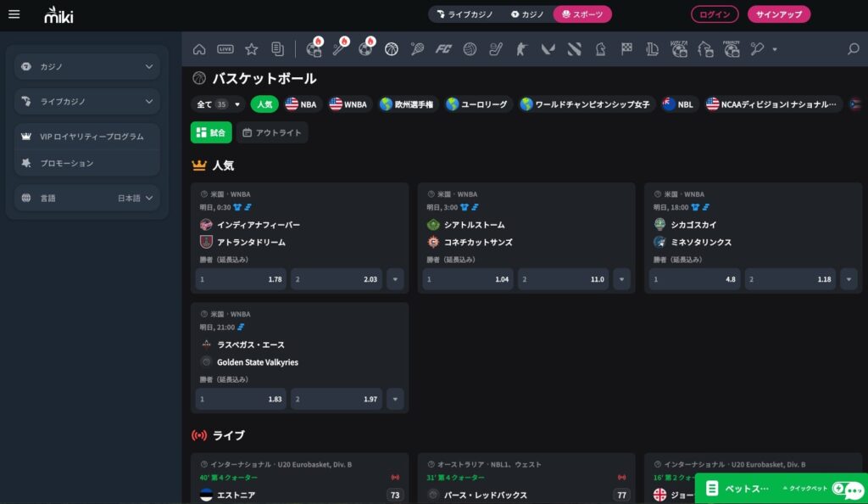
Task: Open the hamburger menu beside the miki logo
Action: coord(14,14)
